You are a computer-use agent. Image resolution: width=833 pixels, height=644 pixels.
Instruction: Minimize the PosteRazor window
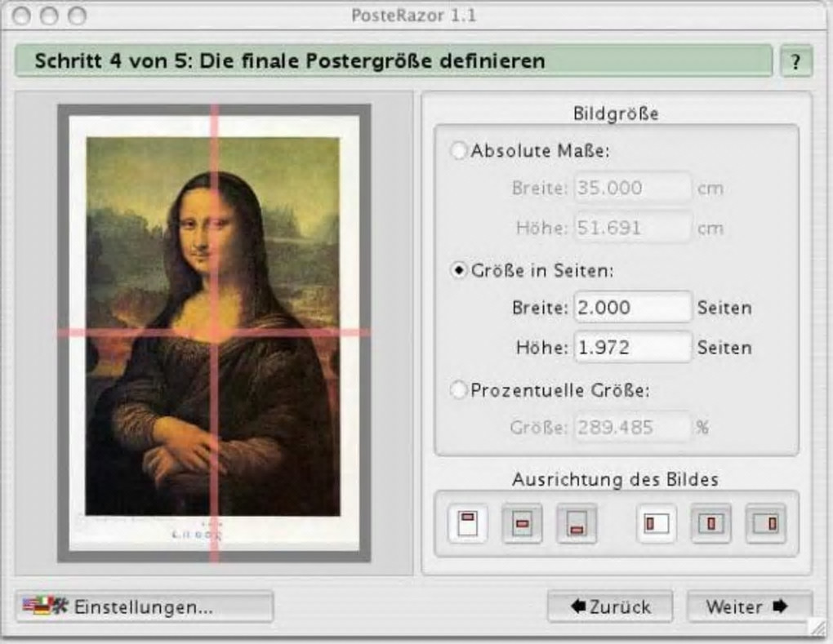coord(49,16)
